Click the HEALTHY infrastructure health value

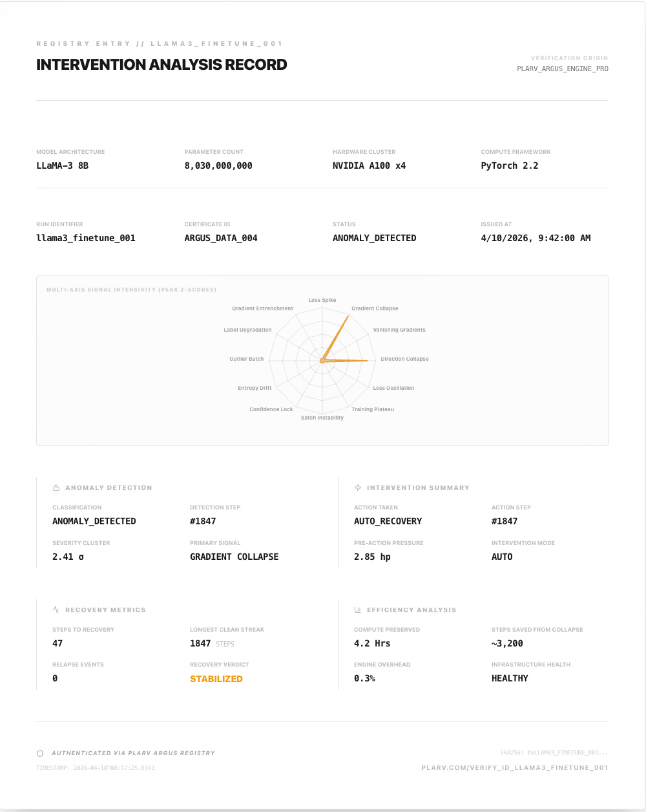(510, 678)
